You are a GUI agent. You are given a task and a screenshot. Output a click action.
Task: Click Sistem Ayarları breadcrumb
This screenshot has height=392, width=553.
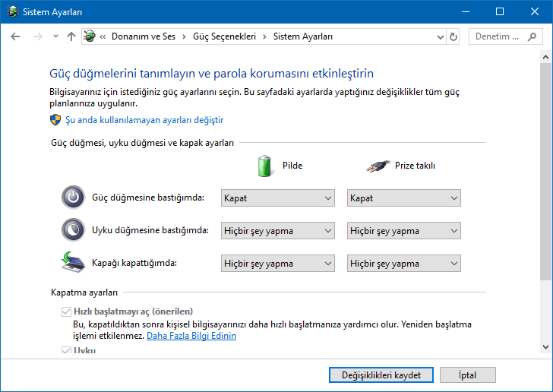point(303,36)
